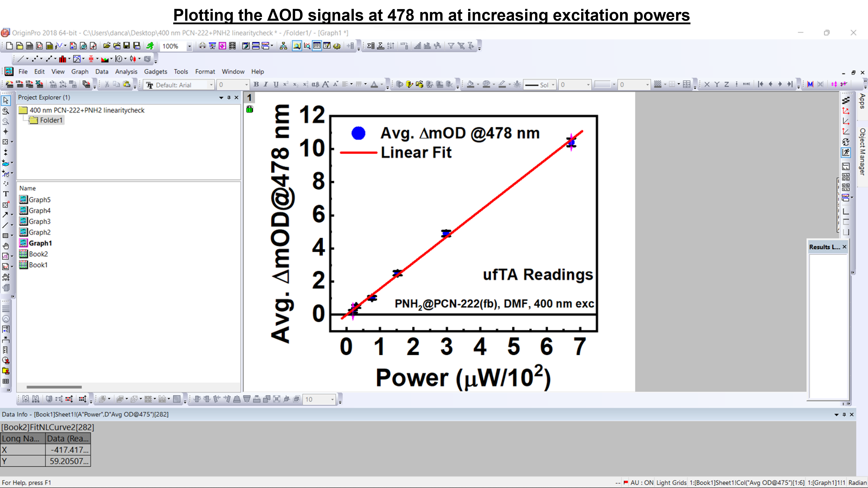868x488 pixels.
Task: Open the line style Sol dropdown
Action: pyautogui.click(x=553, y=85)
